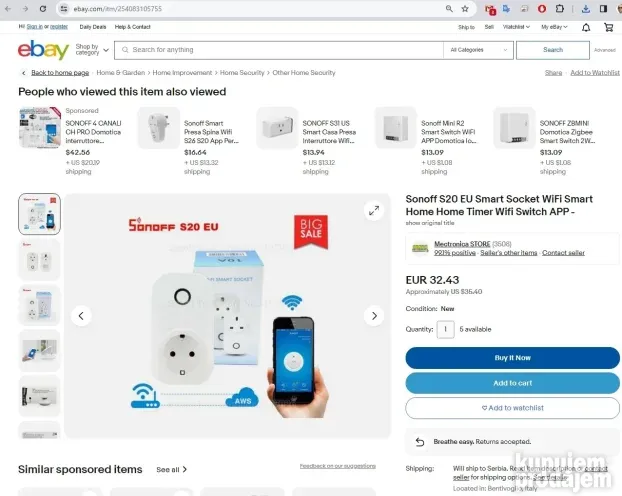Click Sell in top navigation
The height and width of the screenshot is (496, 622).
click(x=489, y=27)
